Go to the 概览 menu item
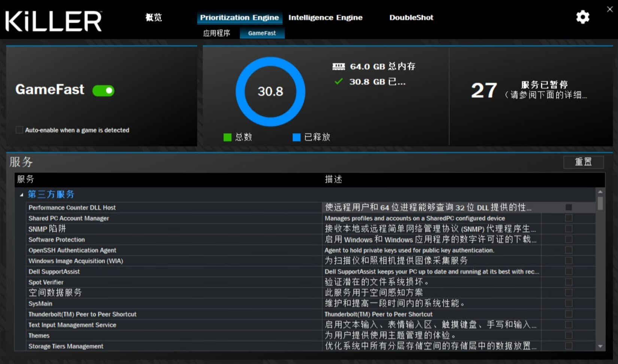Screen dimensions: 618x364 coord(153,17)
